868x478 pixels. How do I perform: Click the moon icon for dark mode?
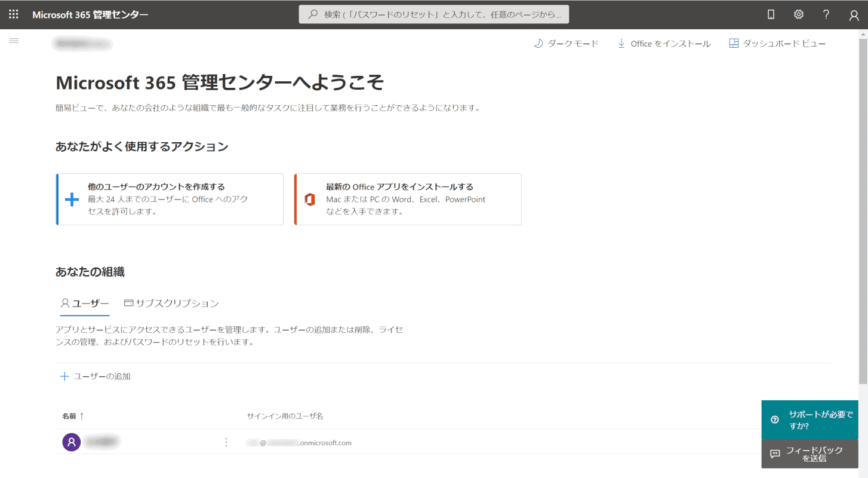[538, 44]
